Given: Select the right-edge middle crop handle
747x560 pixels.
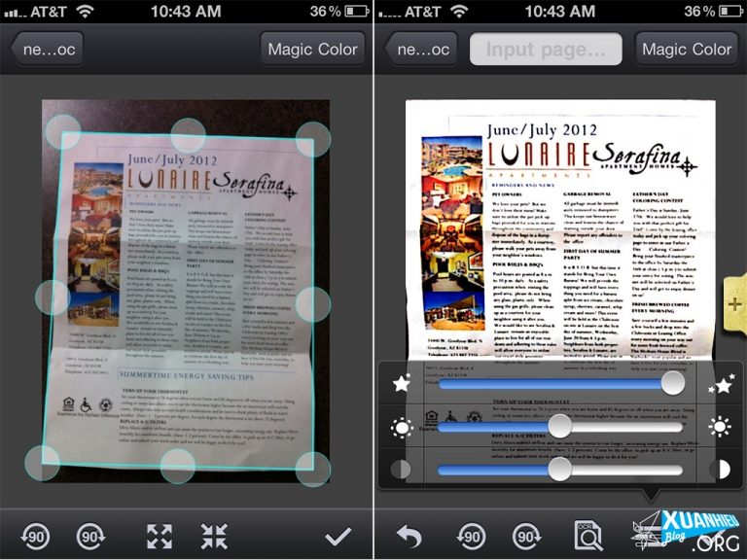Looking at the screenshot, I should click(313, 304).
